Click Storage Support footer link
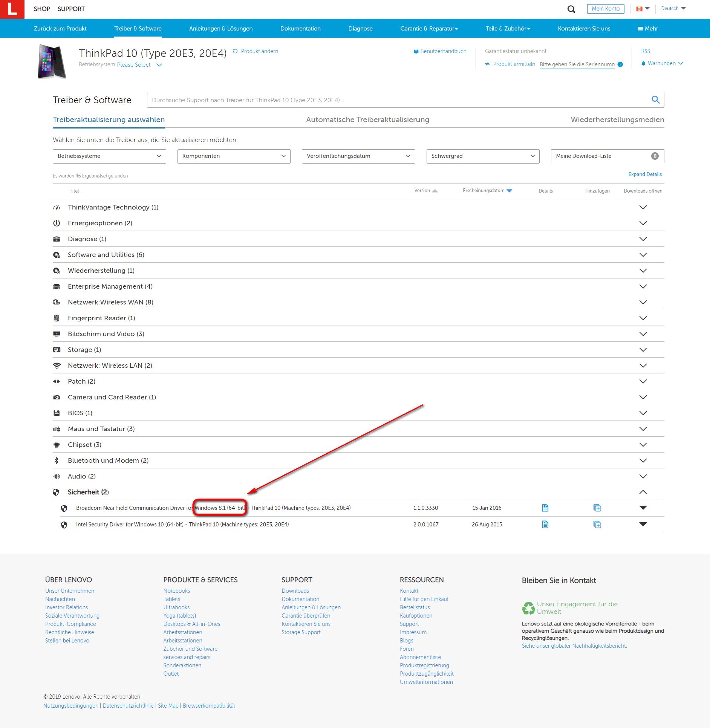The width and height of the screenshot is (710, 728). [x=301, y=632]
